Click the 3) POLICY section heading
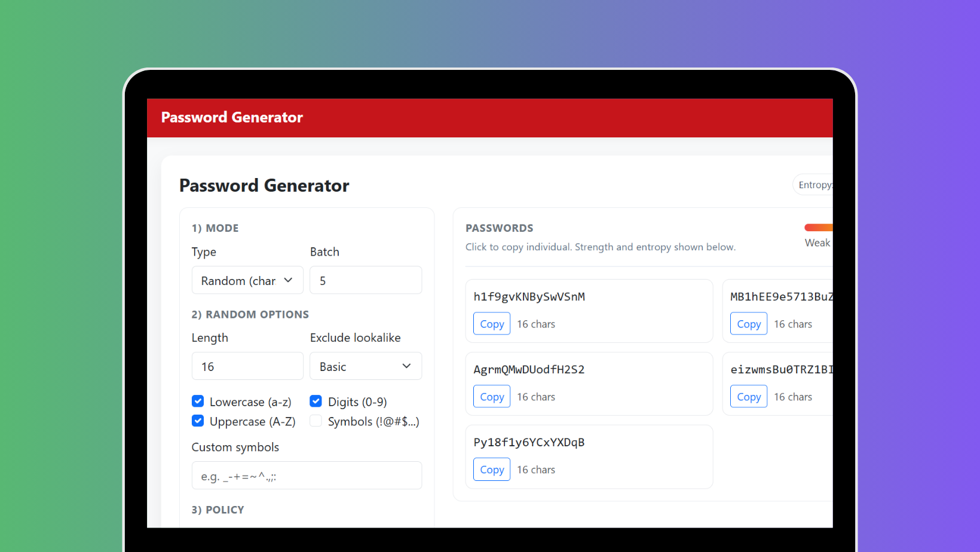Viewport: 980px width, 552px height. (x=218, y=510)
